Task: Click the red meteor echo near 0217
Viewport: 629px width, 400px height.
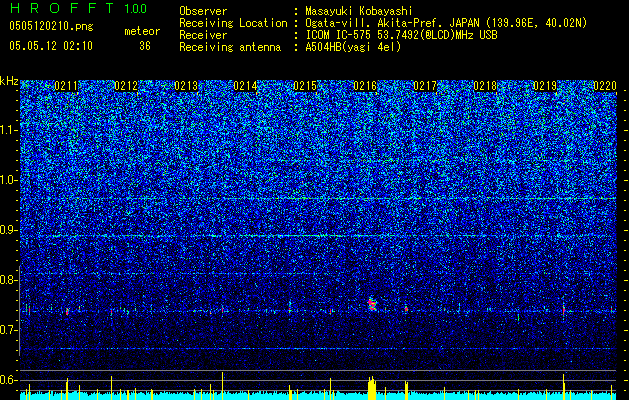Action: (x=406, y=309)
